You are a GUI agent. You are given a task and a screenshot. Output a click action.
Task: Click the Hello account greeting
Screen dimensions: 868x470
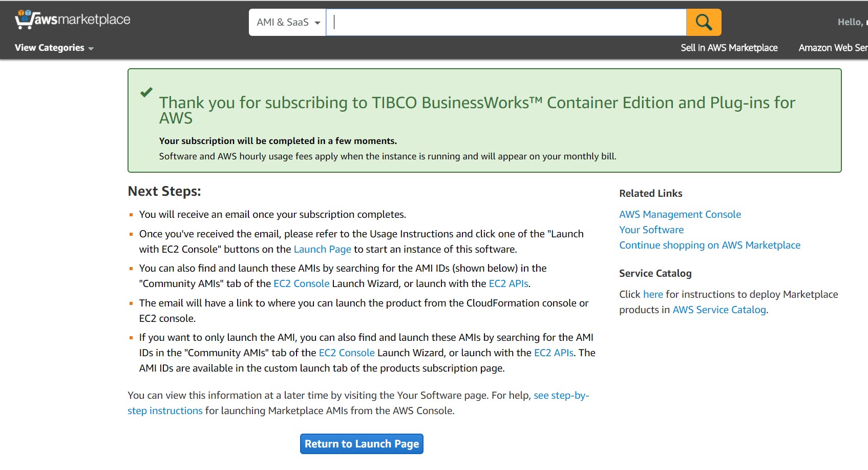point(851,22)
